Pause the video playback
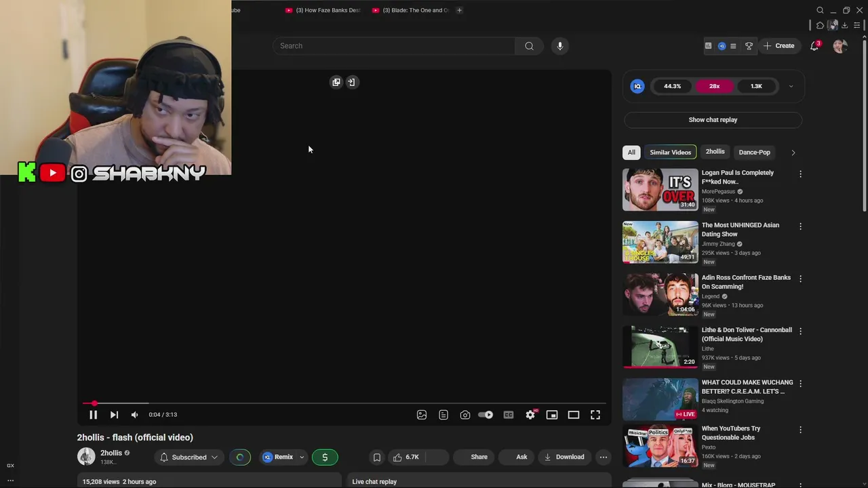Screen dimensions: 868x488 (93, 415)
